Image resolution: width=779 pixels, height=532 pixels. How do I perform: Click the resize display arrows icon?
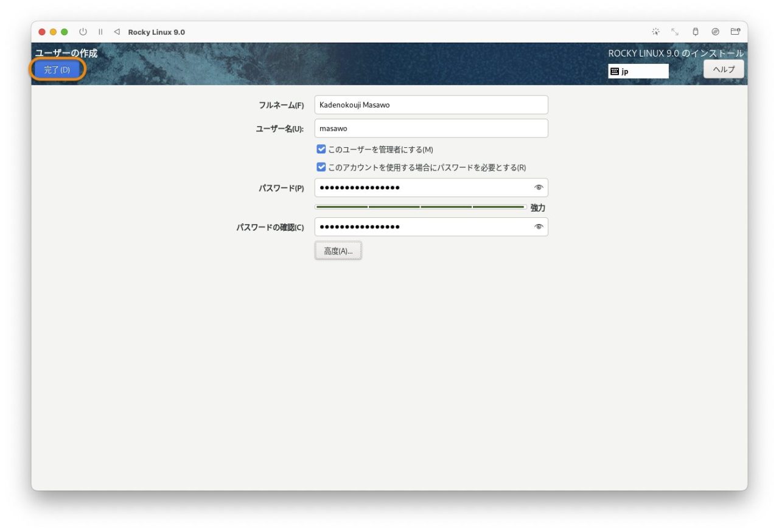pos(676,32)
